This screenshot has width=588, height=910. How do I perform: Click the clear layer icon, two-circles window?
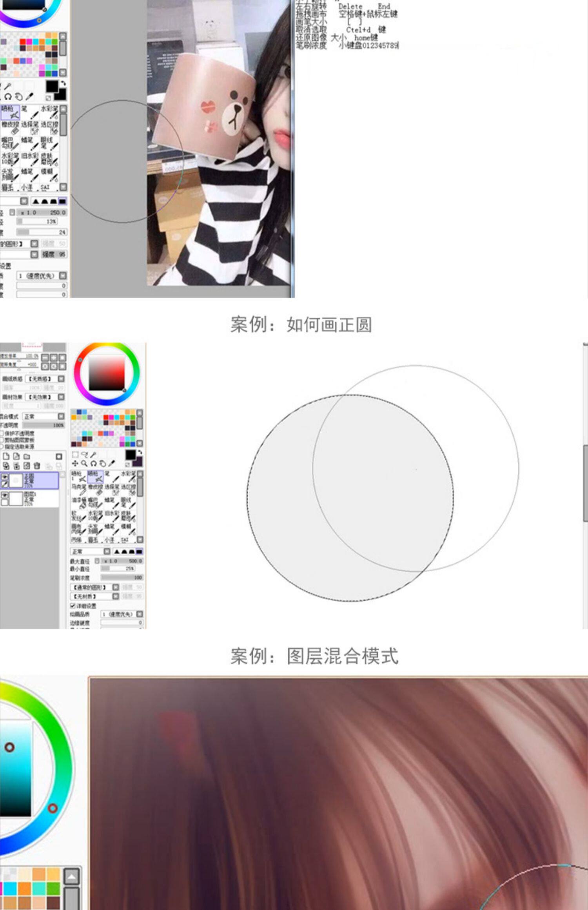[27, 466]
